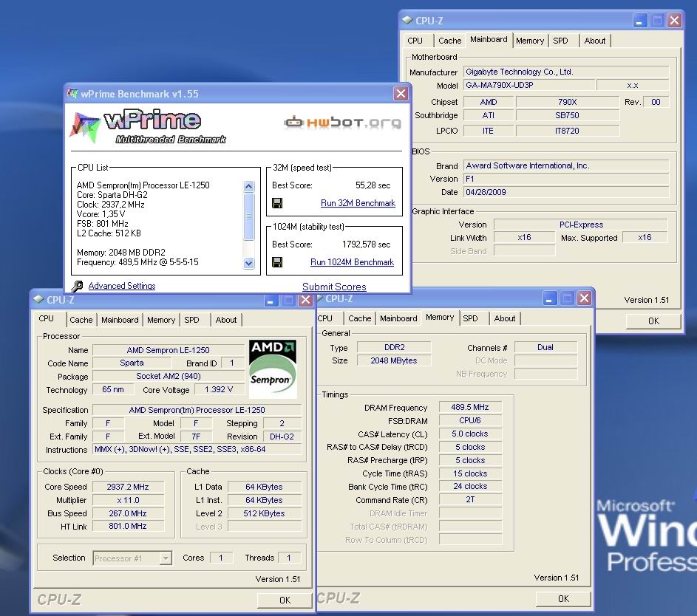Click OK in the Processor CPU-Z window

click(x=285, y=600)
